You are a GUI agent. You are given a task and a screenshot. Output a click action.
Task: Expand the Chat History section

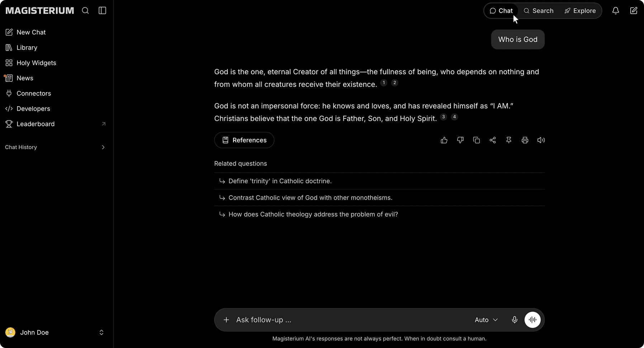pyautogui.click(x=55, y=147)
